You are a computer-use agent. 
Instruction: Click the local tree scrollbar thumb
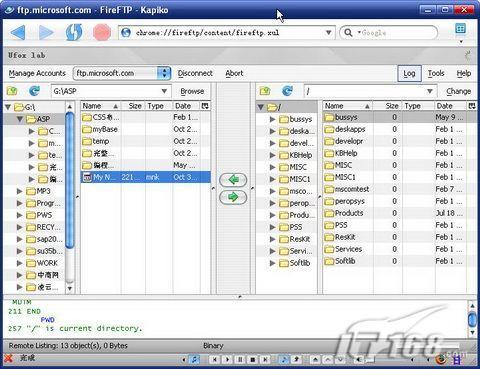(70, 180)
